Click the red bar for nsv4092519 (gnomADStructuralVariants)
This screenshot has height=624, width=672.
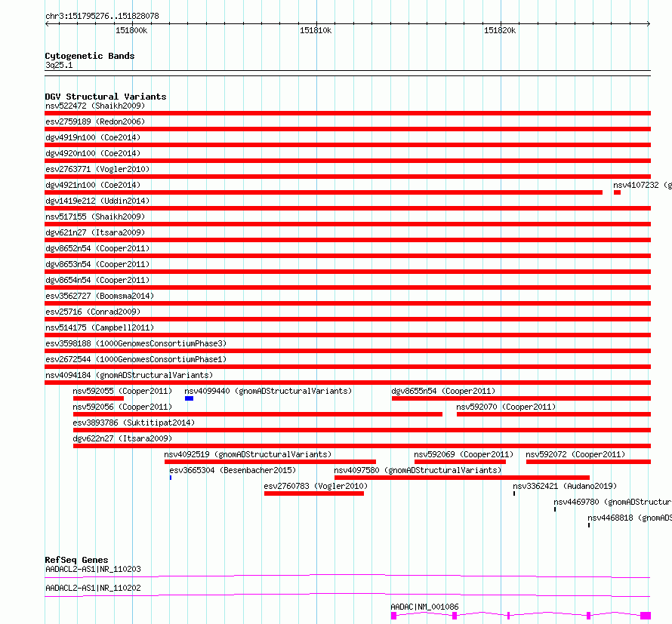tap(270, 462)
